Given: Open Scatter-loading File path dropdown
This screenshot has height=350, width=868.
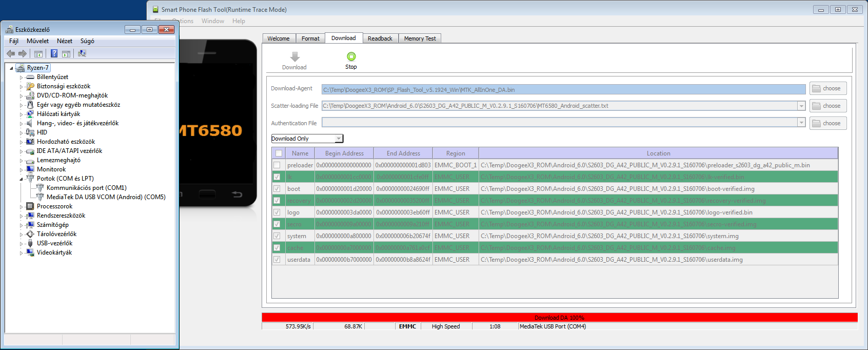Looking at the screenshot, I should click(x=801, y=106).
